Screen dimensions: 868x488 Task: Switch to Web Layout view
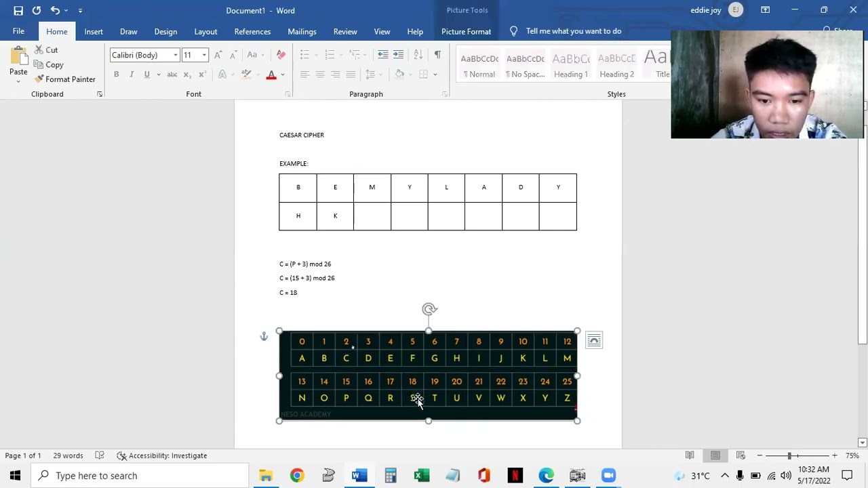[741, 455]
